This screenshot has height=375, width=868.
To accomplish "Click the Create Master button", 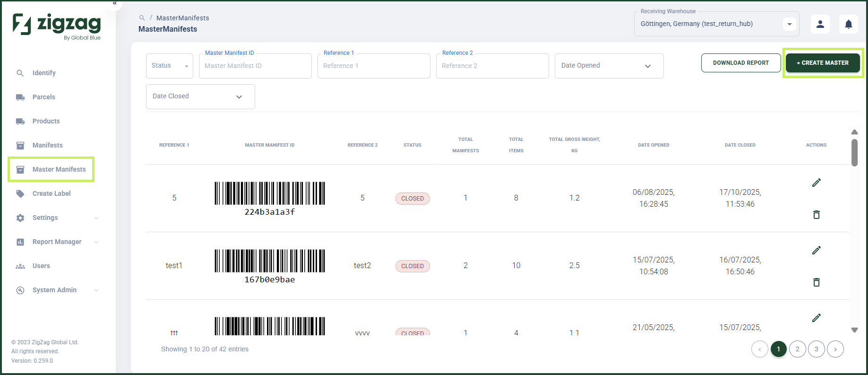I will [823, 63].
